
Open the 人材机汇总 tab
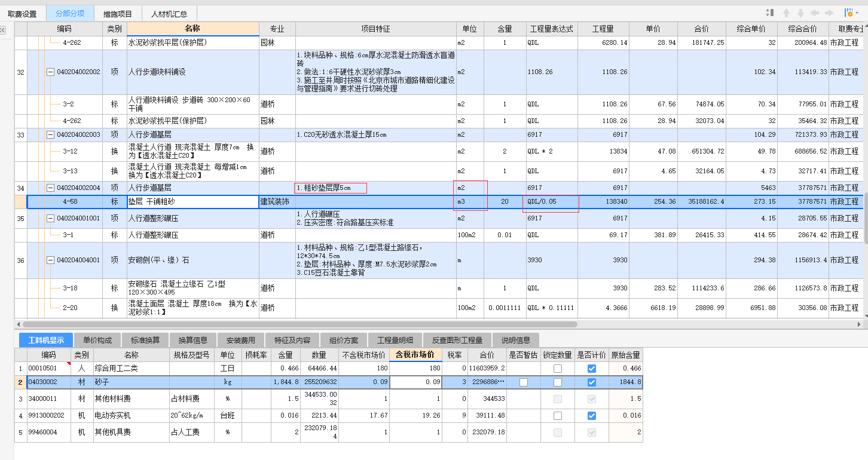tap(169, 14)
